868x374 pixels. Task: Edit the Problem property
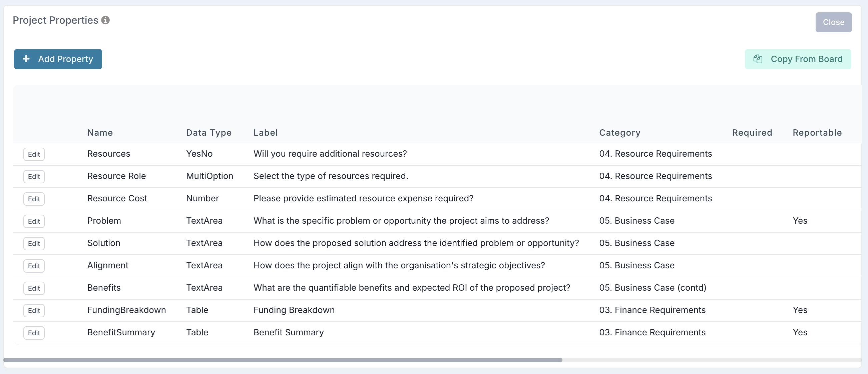pyautogui.click(x=34, y=221)
